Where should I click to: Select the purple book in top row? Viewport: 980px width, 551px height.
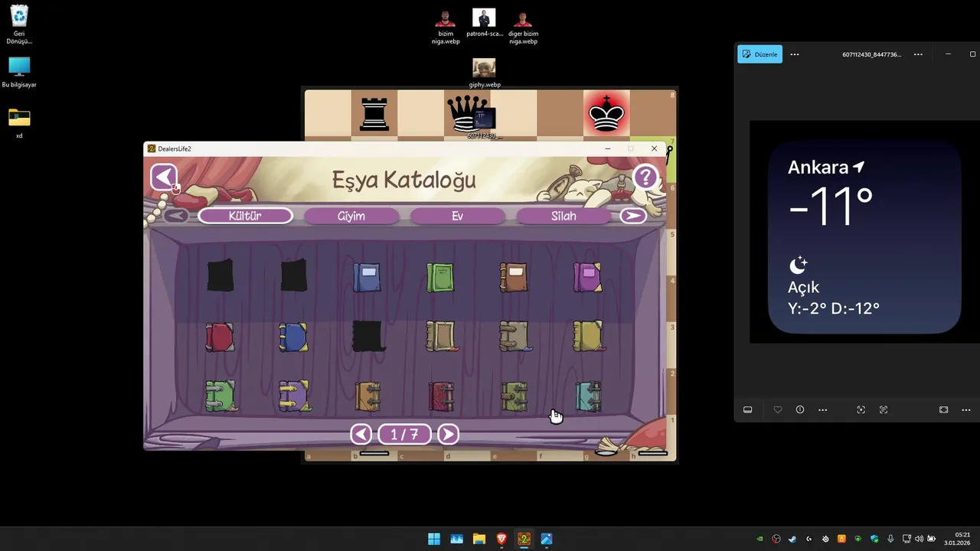coord(587,277)
